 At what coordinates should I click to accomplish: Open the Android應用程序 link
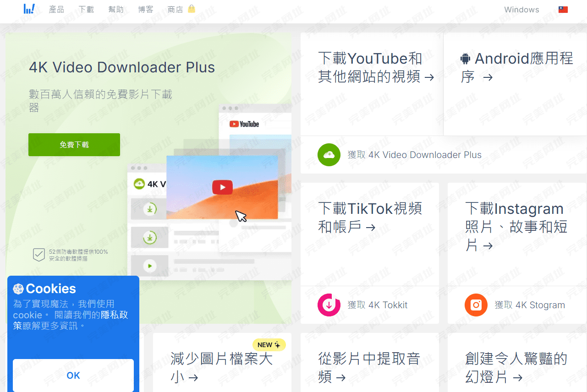pyautogui.click(x=517, y=67)
